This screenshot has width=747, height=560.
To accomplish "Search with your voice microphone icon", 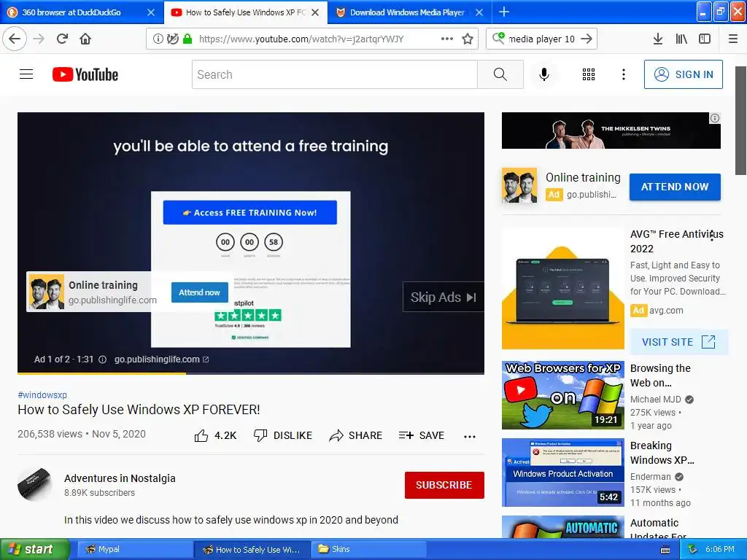I will click(x=544, y=74).
